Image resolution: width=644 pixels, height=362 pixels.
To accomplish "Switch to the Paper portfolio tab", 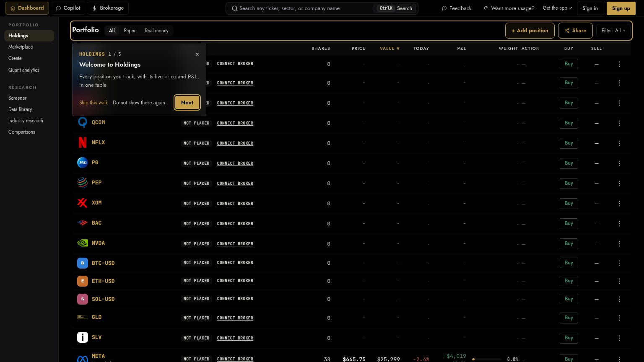I will pyautogui.click(x=130, y=31).
